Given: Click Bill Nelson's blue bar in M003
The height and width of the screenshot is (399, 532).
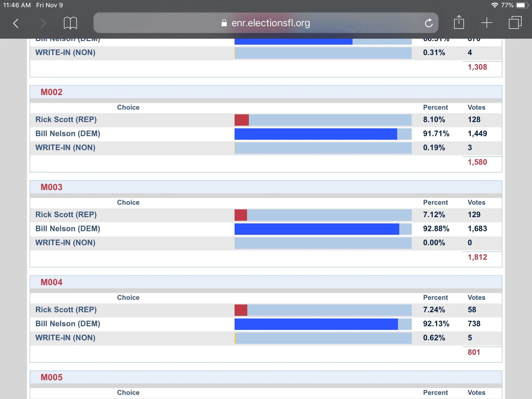Looking at the screenshot, I should [316, 229].
